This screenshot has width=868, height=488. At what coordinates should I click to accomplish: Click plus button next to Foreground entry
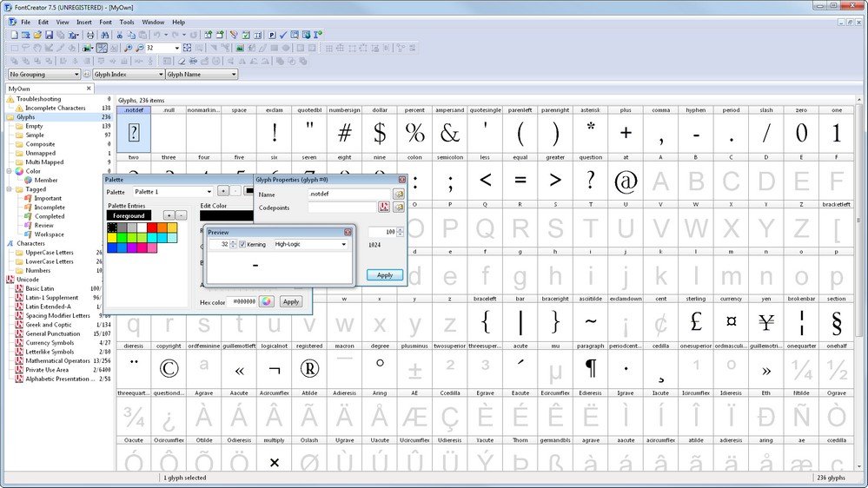click(169, 215)
